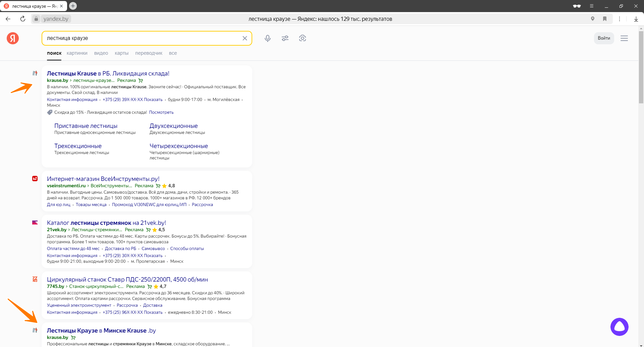Open Приставные лестницы sitelink
Image resolution: width=644 pixels, height=347 pixels.
pos(86,126)
